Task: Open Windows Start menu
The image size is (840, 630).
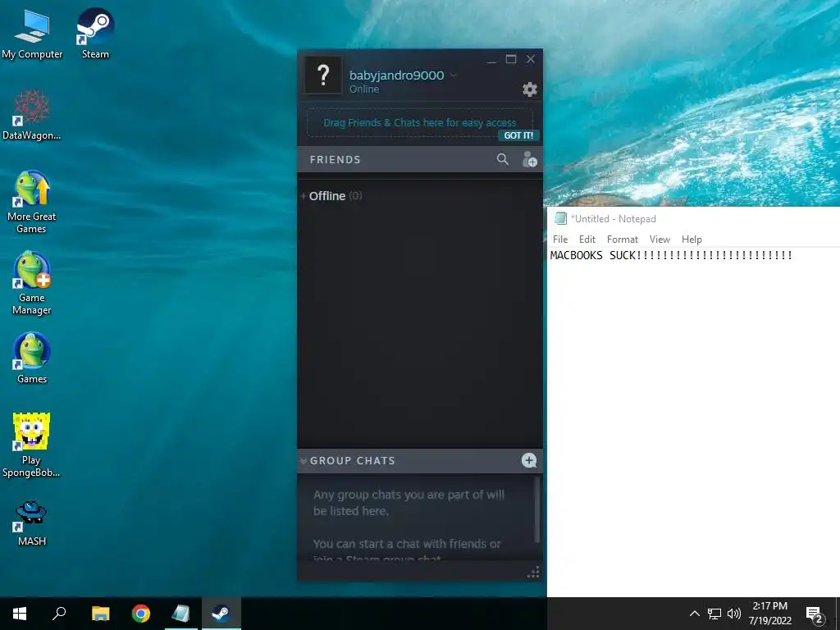Action: coord(20,614)
